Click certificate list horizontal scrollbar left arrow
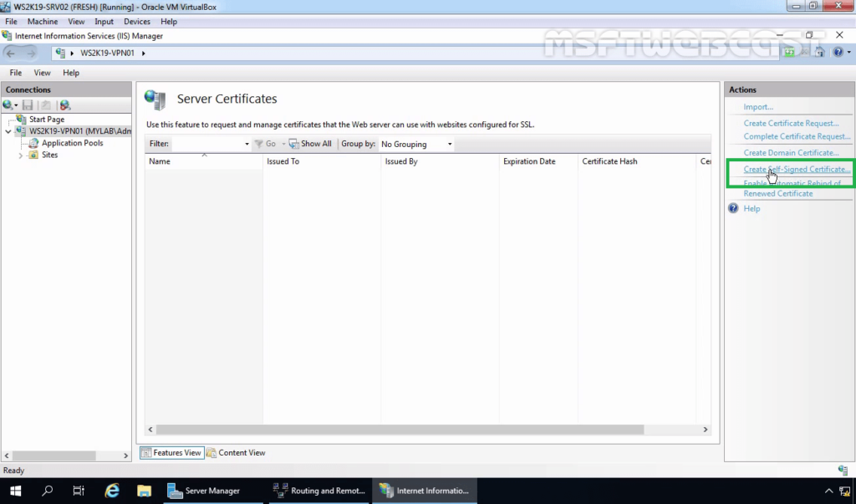 click(x=150, y=430)
